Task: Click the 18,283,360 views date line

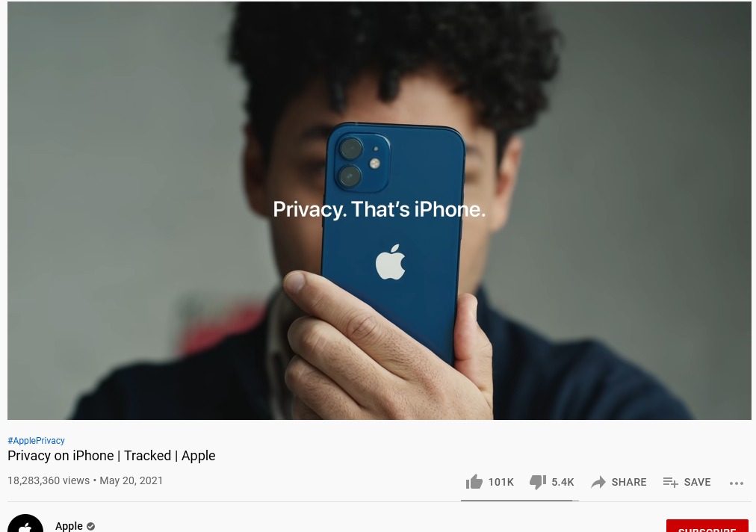Action: 85,480
